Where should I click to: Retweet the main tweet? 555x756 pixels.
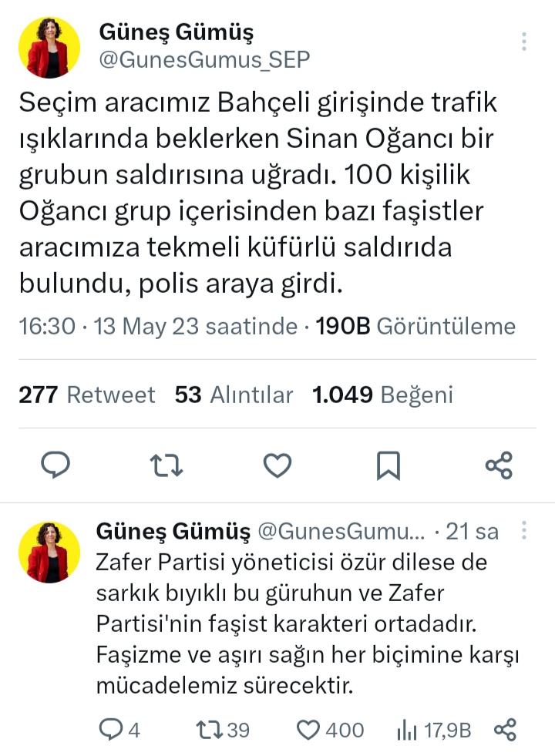tap(166, 465)
